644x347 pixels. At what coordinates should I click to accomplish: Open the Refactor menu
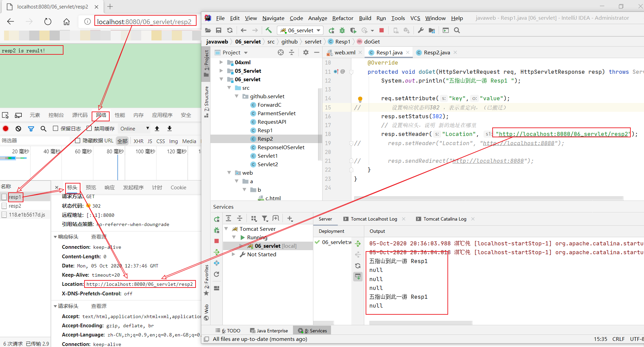click(343, 18)
